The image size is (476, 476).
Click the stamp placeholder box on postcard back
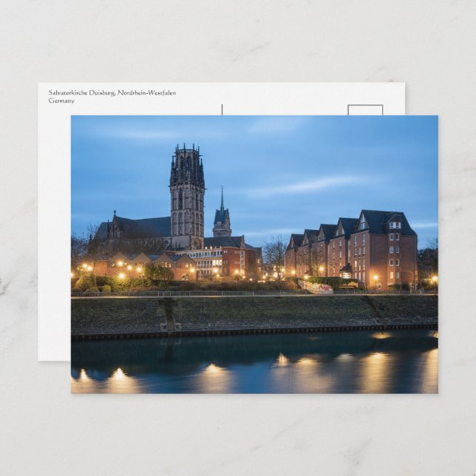coord(365,109)
